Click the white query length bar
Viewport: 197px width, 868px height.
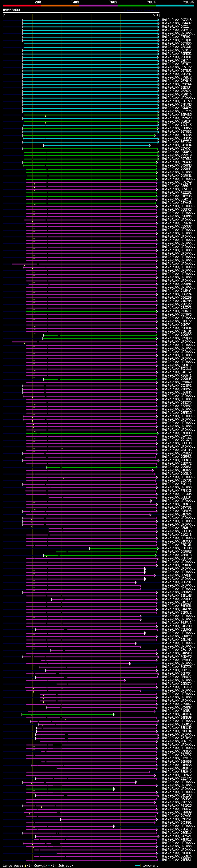81,13
